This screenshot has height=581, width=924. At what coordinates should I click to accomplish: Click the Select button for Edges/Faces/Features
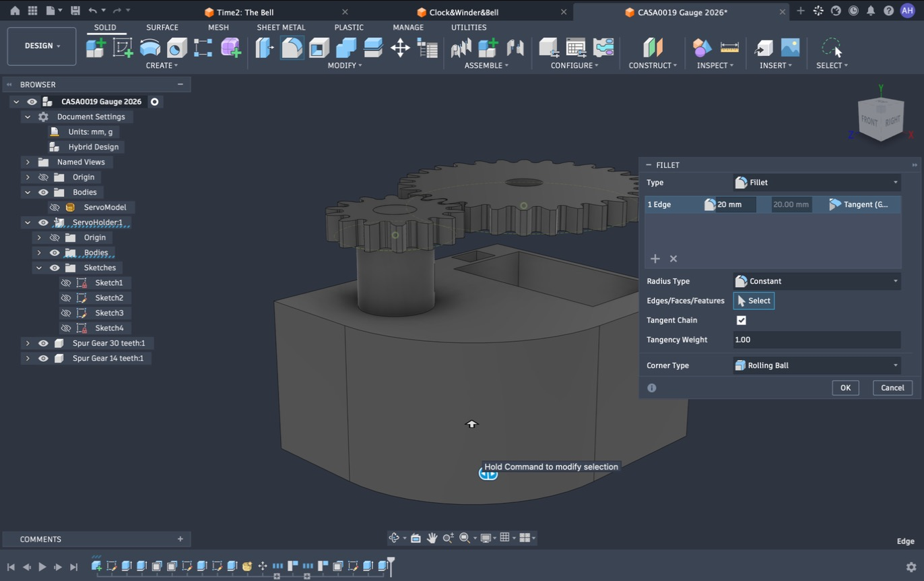point(754,301)
